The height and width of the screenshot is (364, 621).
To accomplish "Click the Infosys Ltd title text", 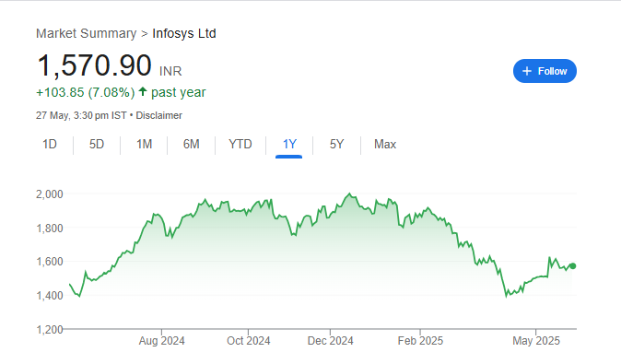I will pyautogui.click(x=184, y=33).
